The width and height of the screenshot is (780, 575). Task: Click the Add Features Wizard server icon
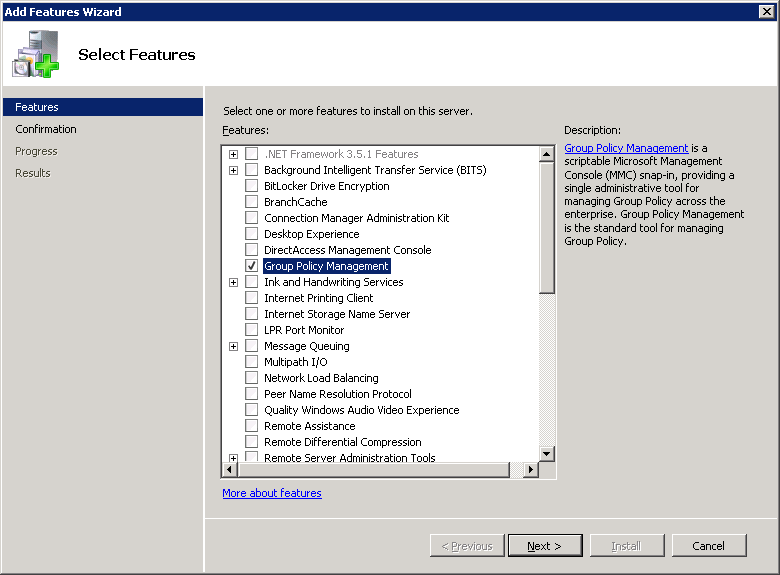[x=36, y=54]
